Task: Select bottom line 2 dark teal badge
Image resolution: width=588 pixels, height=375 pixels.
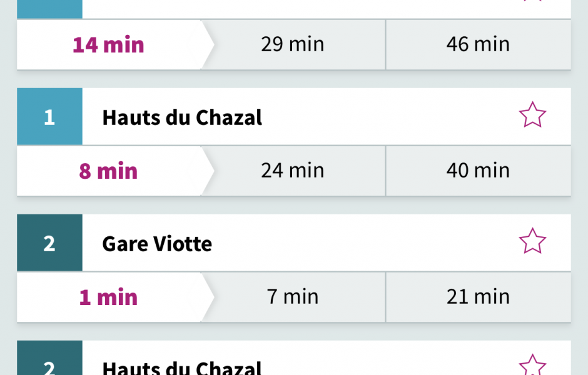Action: (49, 357)
